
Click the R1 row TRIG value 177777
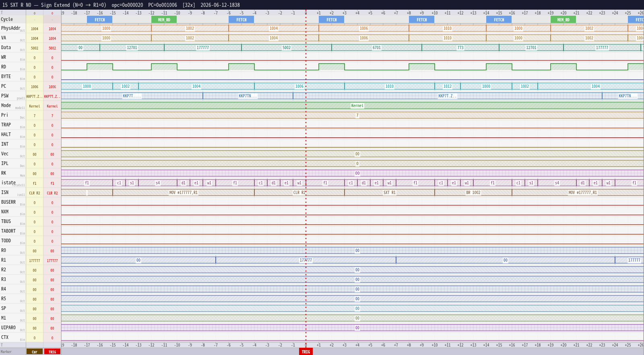[x=52, y=261]
